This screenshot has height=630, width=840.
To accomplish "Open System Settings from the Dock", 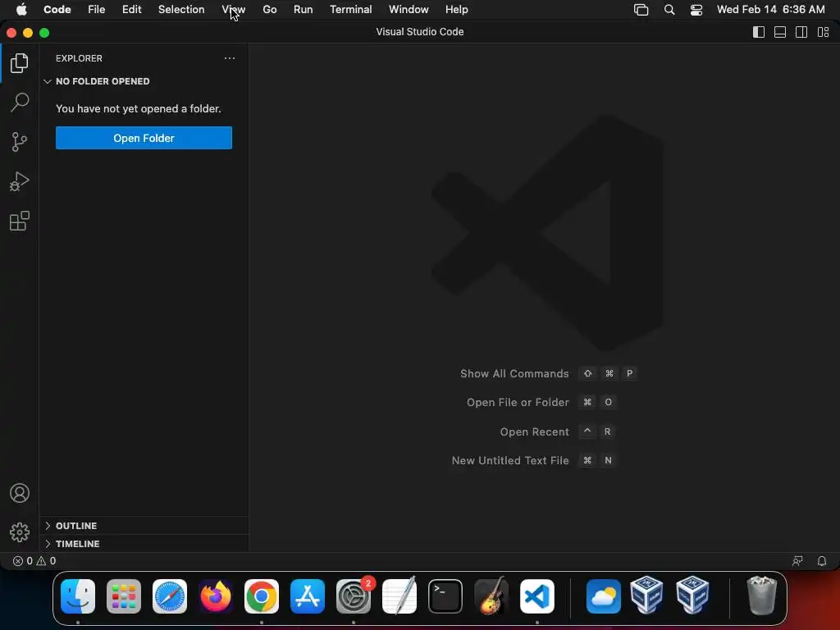I will pyautogui.click(x=354, y=596).
